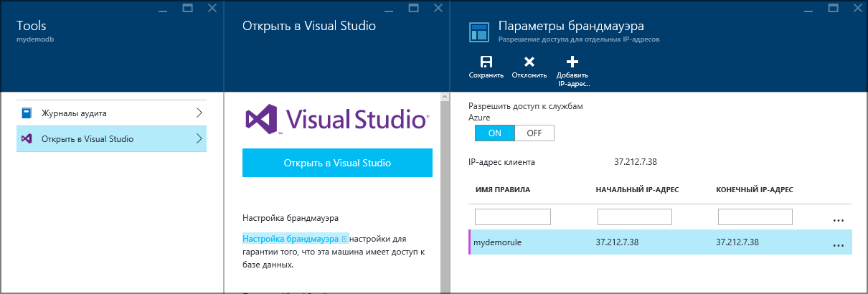Open ellipsis menu for mydemorule row
The width and height of the screenshot is (868, 294).
pyautogui.click(x=838, y=245)
